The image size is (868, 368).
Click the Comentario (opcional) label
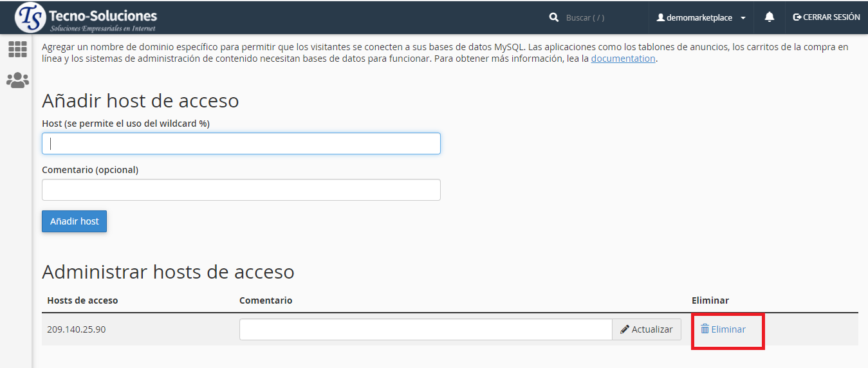[x=90, y=170]
